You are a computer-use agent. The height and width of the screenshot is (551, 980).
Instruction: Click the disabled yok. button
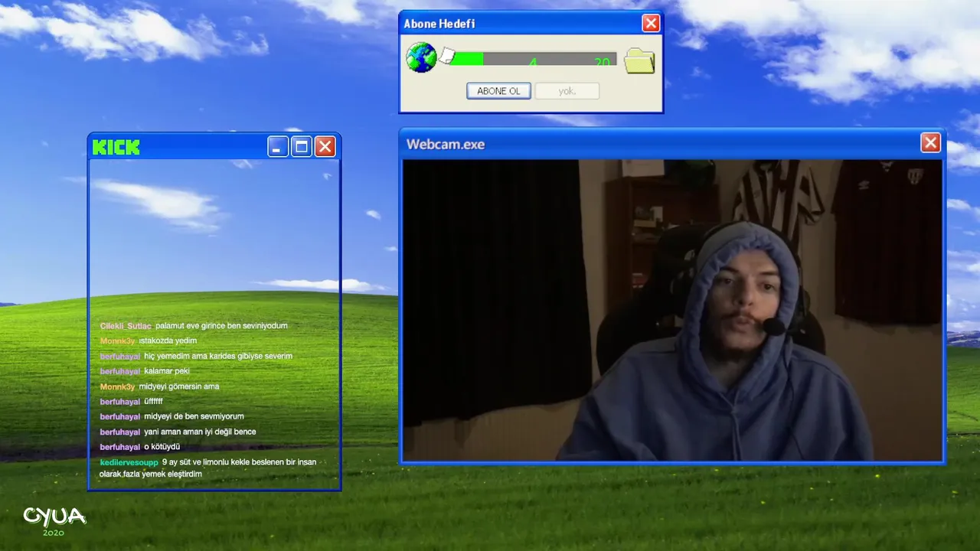[567, 91]
